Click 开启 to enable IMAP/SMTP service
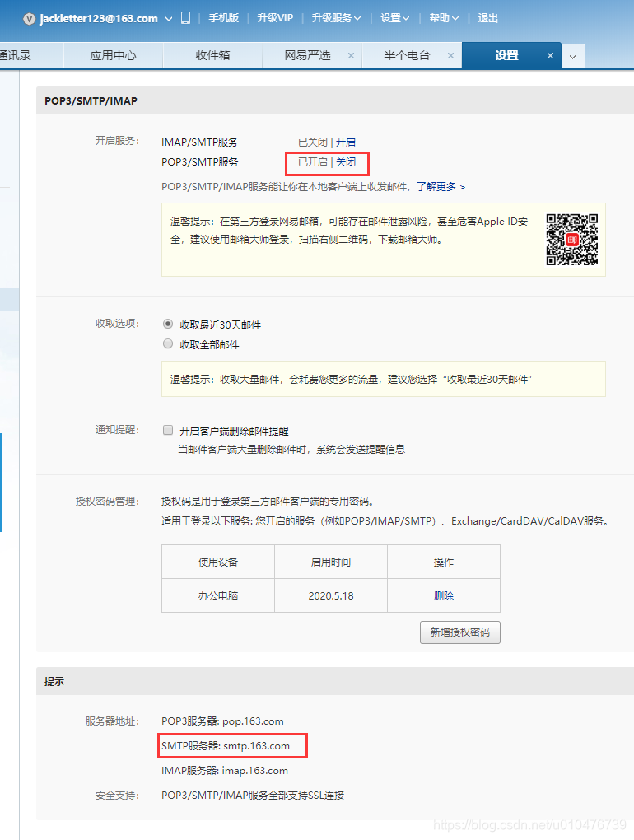This screenshot has width=634, height=840. coord(345,142)
